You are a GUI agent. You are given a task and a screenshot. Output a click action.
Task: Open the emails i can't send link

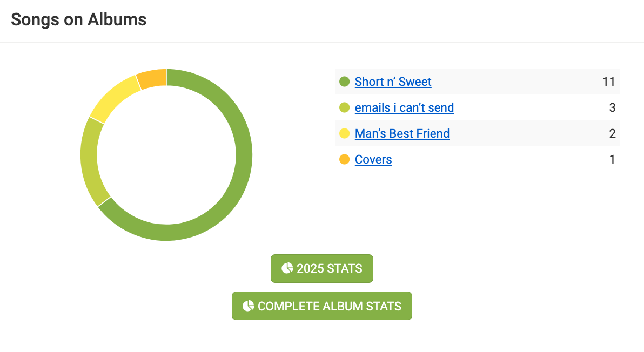tap(404, 107)
